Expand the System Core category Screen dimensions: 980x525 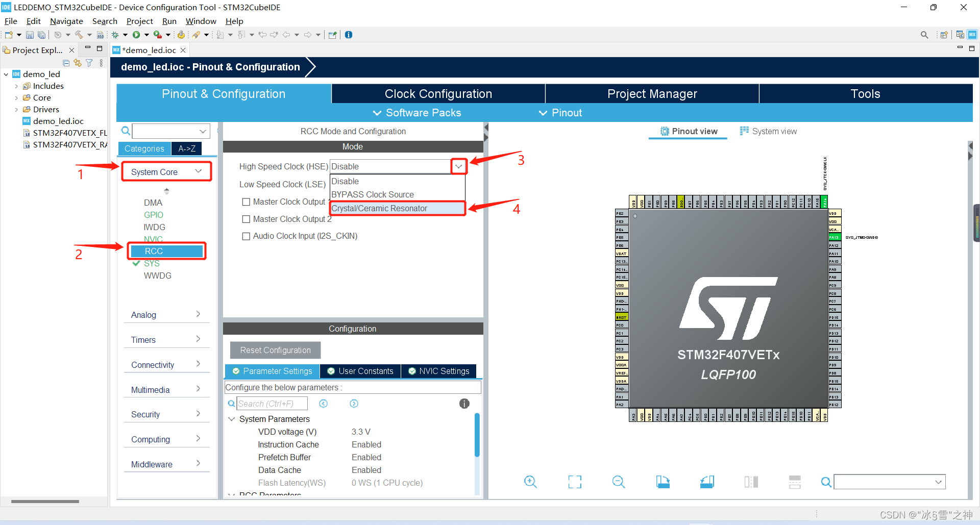click(166, 171)
